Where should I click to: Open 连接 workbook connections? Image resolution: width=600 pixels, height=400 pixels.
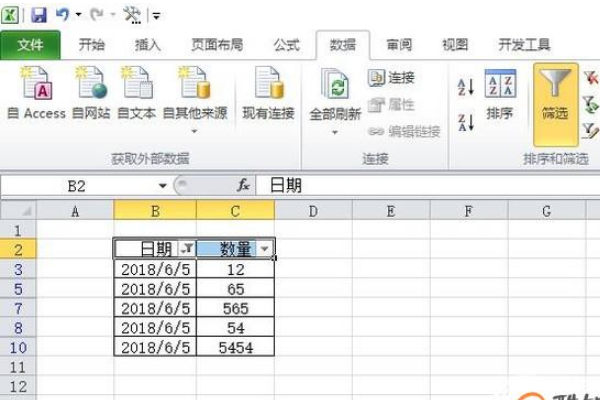[391, 78]
